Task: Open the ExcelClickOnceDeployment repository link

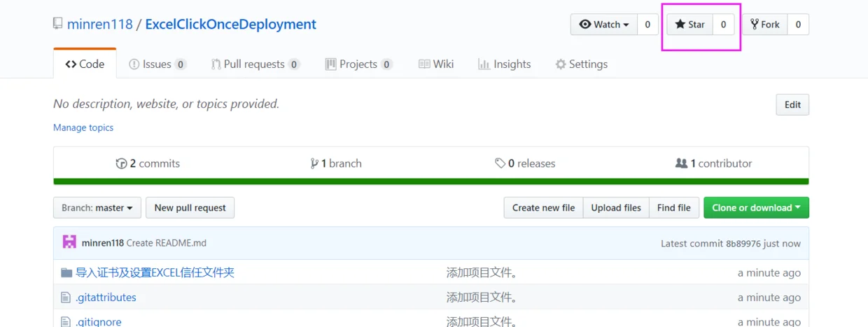Action: pos(231,25)
